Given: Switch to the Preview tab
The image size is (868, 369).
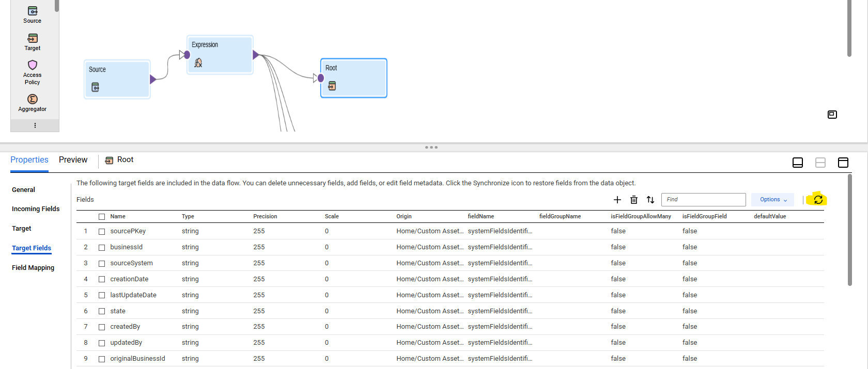Looking at the screenshot, I should tap(73, 160).
